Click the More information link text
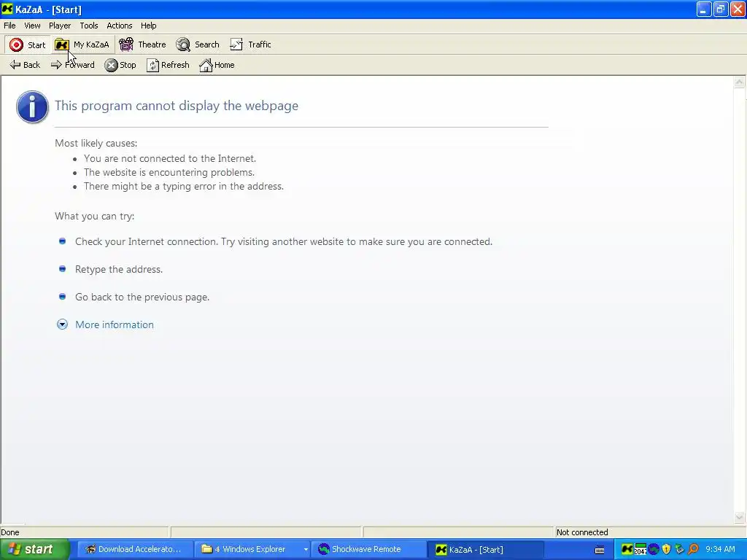The image size is (747, 560). [115, 324]
